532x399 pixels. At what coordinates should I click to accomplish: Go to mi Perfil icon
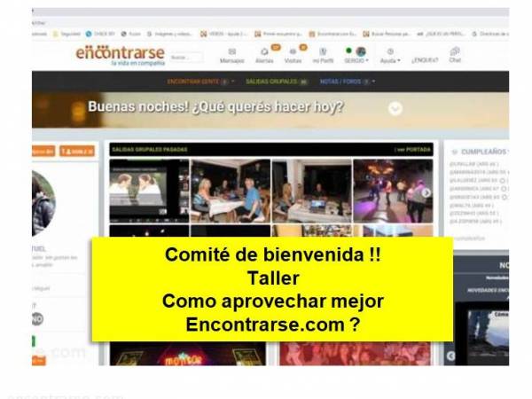click(323, 51)
